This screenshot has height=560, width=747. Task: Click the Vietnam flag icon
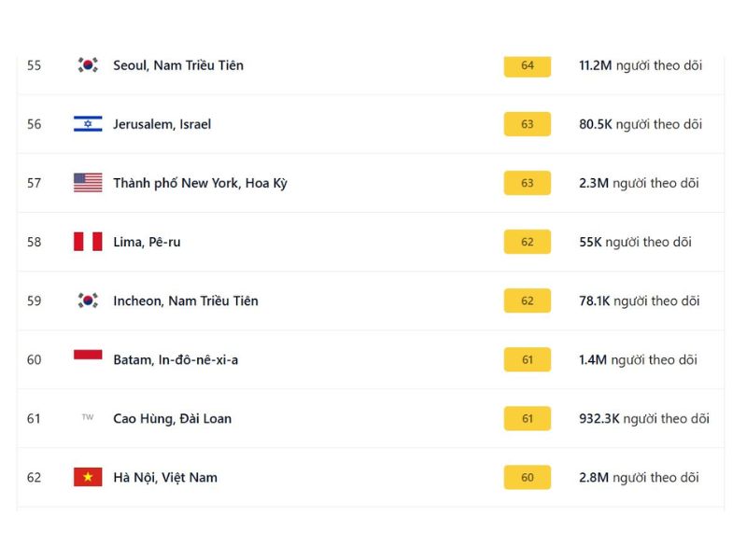88,477
